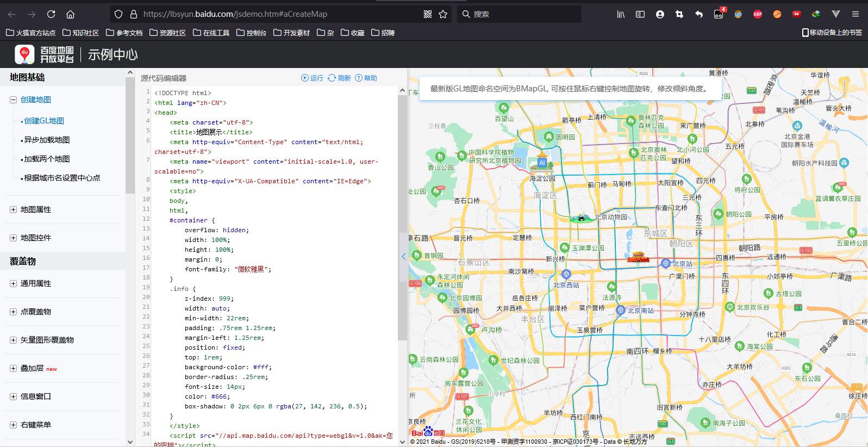
Task: Click the browser forward arrow
Action: pos(32,14)
